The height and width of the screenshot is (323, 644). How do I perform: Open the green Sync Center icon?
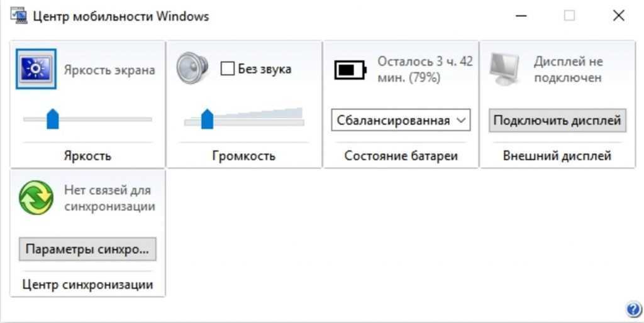36,198
